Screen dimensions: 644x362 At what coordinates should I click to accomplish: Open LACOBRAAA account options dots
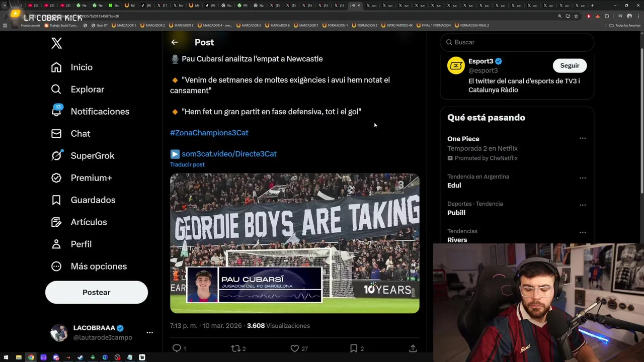149,332
